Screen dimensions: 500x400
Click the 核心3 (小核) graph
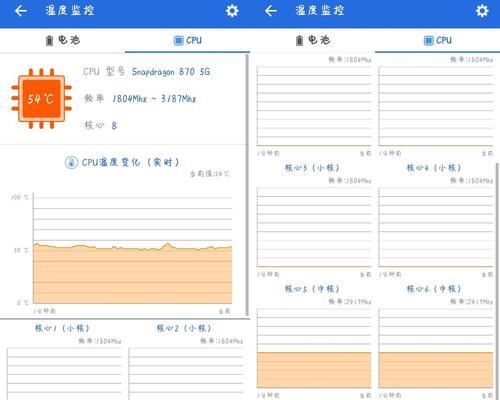(314, 227)
